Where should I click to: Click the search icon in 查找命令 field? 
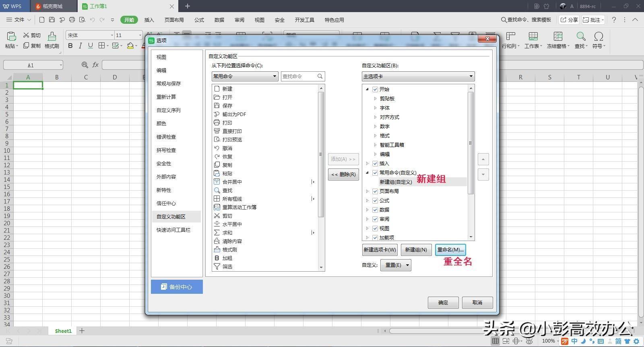[320, 76]
